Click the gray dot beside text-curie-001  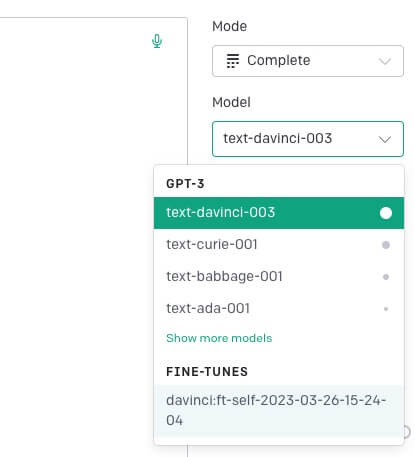(386, 245)
